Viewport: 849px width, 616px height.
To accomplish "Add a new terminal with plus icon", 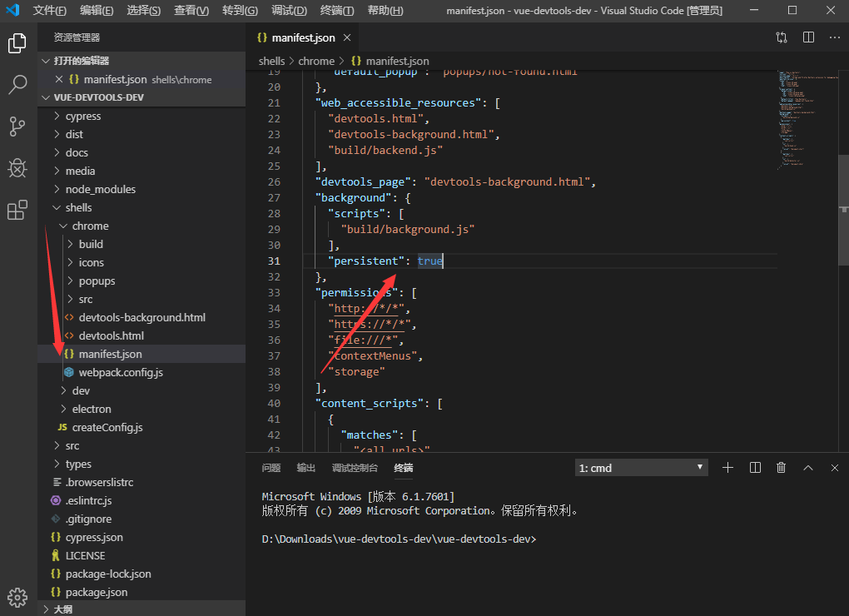I will (727, 468).
